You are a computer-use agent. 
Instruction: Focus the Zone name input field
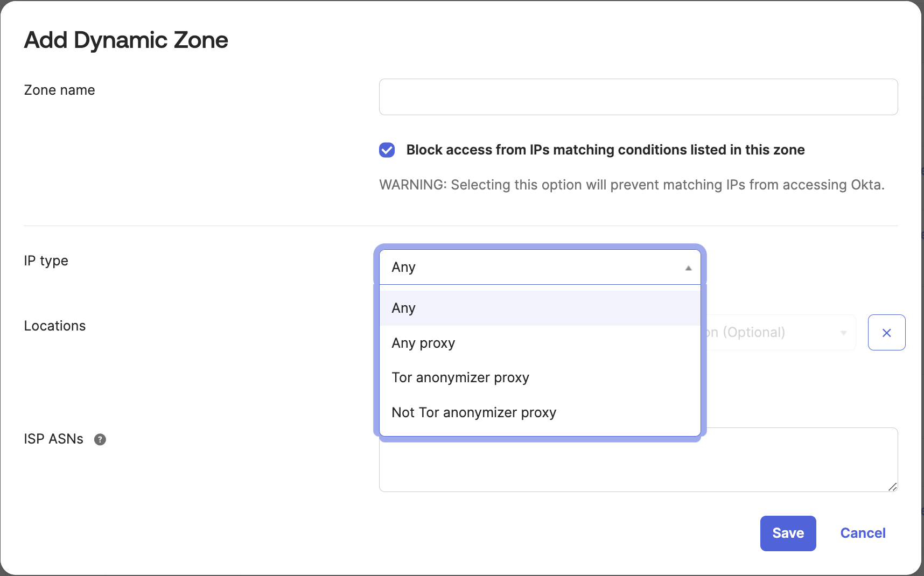click(638, 97)
